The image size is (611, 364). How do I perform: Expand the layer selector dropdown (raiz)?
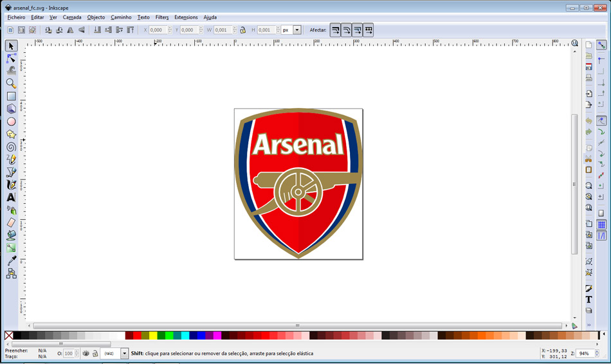click(x=124, y=354)
